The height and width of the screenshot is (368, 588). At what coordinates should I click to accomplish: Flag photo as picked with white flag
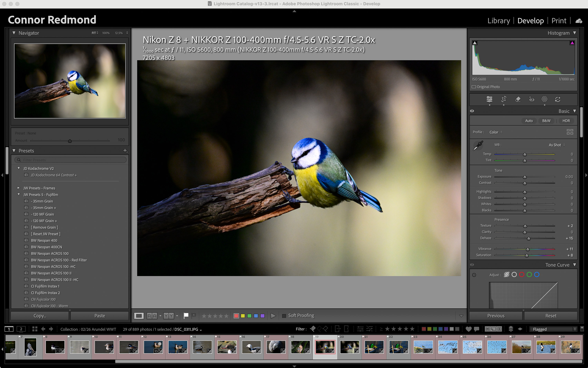click(186, 316)
